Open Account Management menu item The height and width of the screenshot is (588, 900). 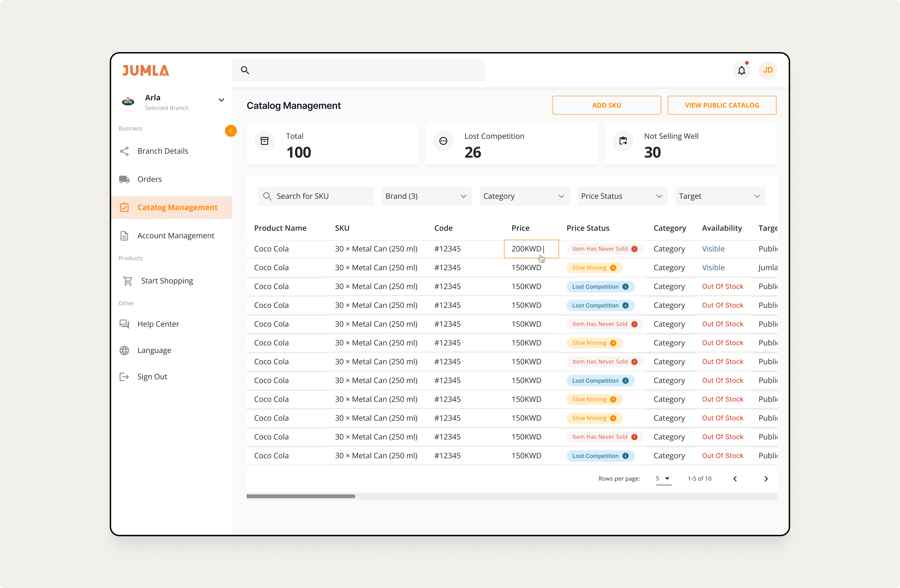175,236
